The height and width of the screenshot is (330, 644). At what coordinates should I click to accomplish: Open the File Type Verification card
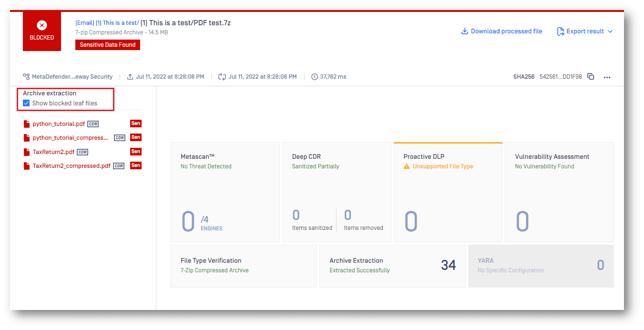(244, 266)
